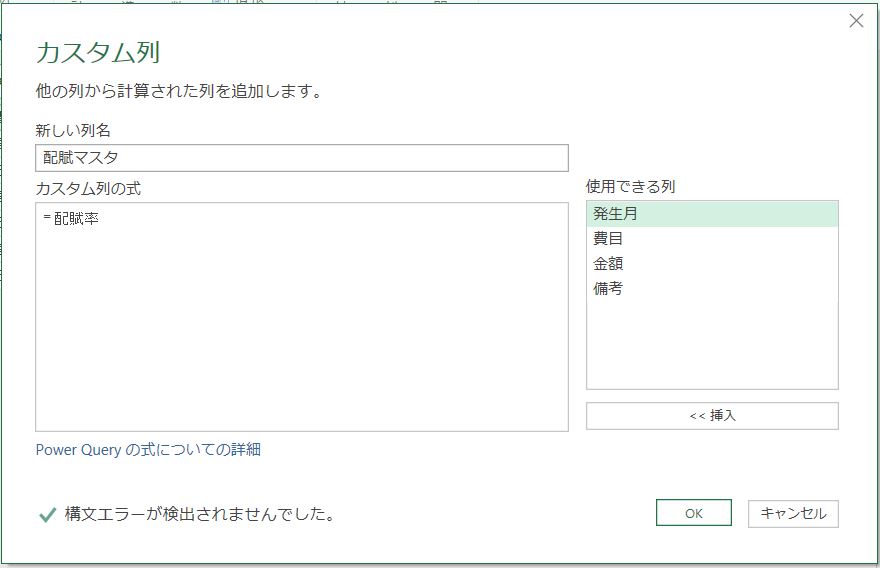Image resolution: width=880 pixels, height=568 pixels.
Task: Confirm with the OK button
Action: click(x=693, y=513)
